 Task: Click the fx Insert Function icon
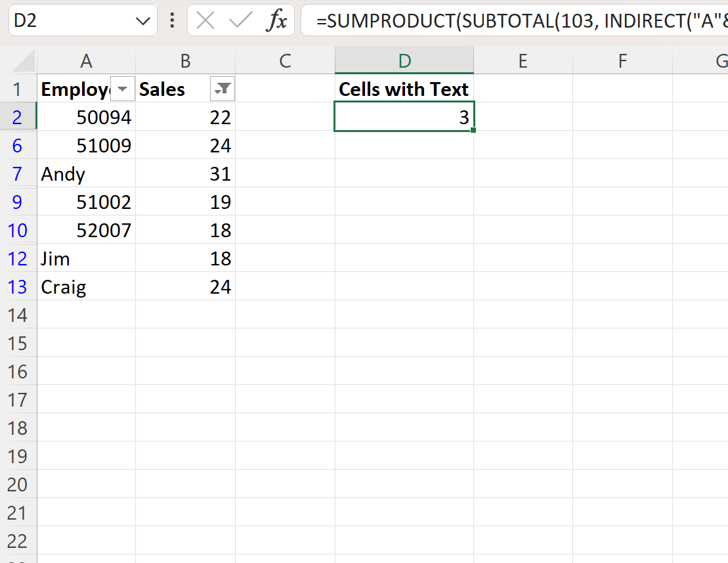point(278,20)
